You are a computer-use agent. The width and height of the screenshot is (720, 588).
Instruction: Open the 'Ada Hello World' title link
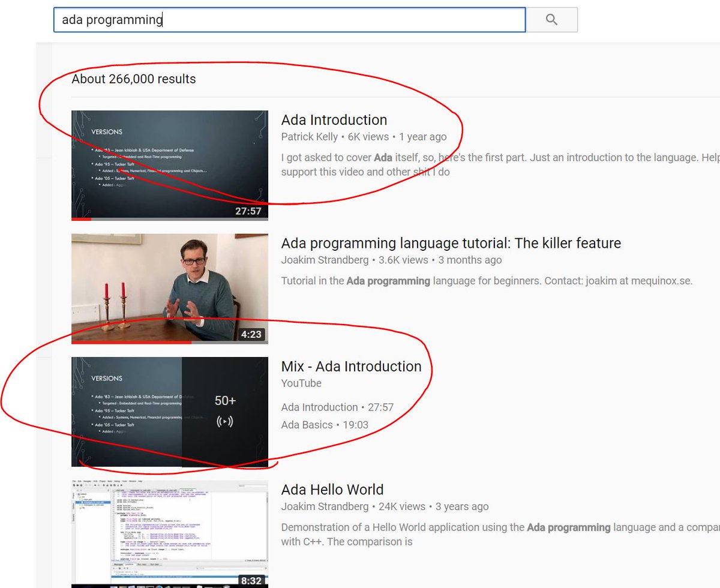tap(332, 490)
